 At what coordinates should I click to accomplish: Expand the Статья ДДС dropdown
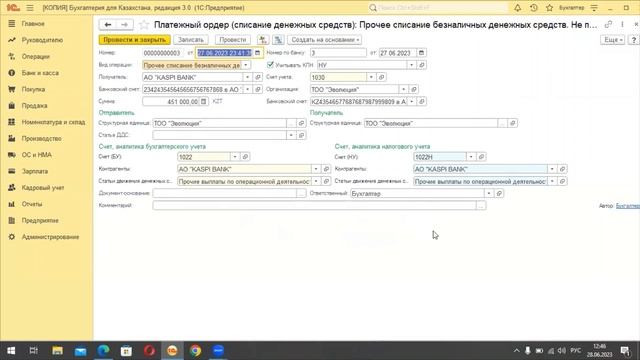(x=291, y=135)
